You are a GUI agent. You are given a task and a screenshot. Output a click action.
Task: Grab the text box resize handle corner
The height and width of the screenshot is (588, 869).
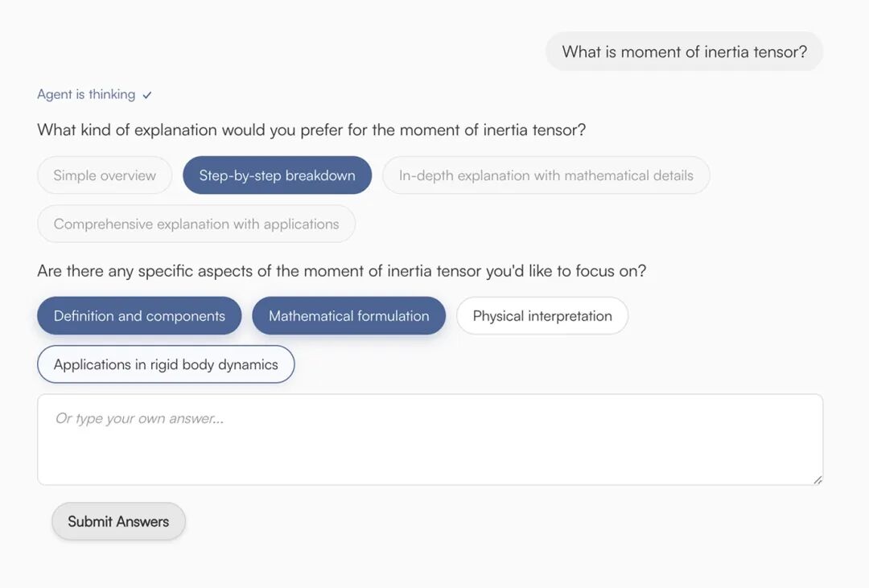coord(818,479)
